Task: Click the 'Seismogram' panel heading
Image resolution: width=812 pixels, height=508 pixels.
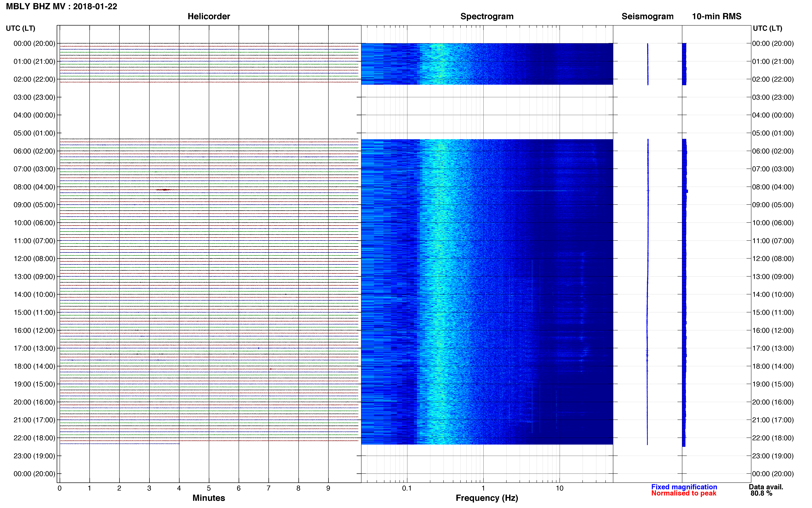Action: pos(648,16)
